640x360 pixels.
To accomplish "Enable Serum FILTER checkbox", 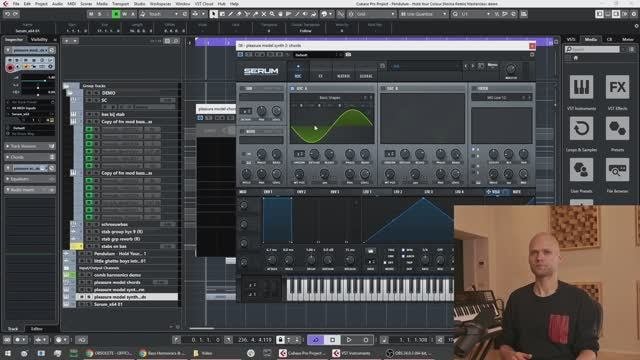I will (x=474, y=88).
